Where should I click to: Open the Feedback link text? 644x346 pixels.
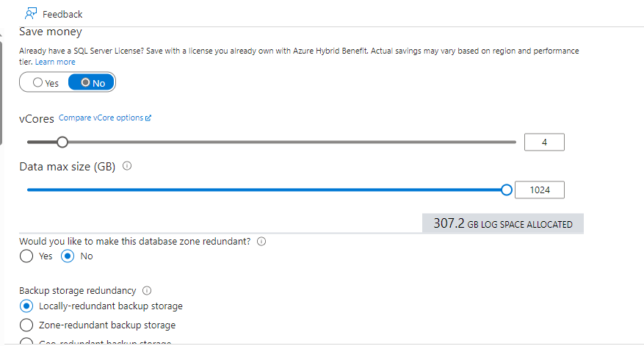pyautogui.click(x=62, y=15)
